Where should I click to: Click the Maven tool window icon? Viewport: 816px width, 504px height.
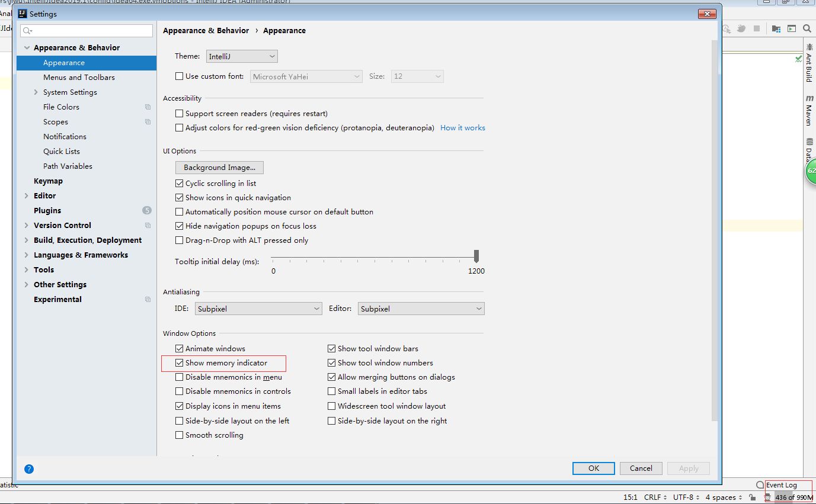pyautogui.click(x=809, y=110)
